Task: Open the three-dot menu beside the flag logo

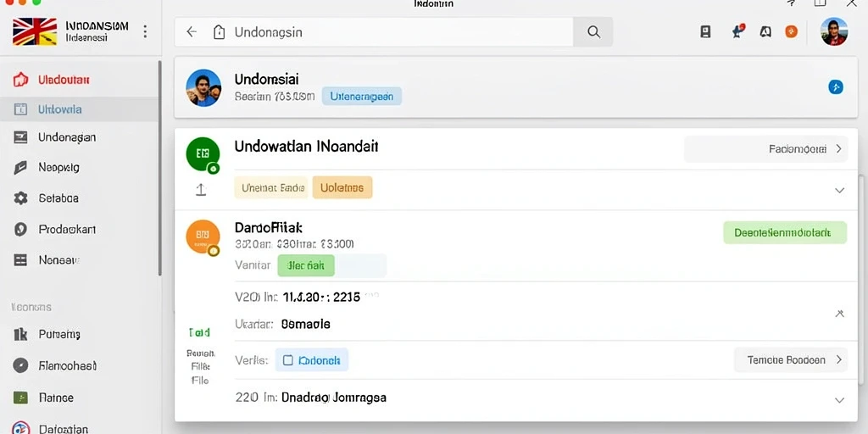Action: pyautogui.click(x=145, y=31)
